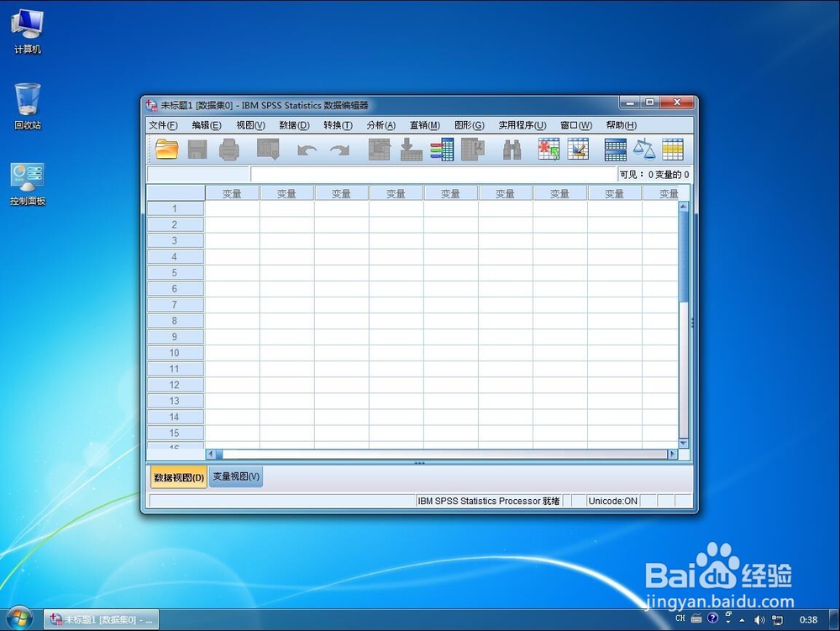The width and height of the screenshot is (840, 631).
Task: Select the 数据视图(D) tab
Action: (177, 476)
